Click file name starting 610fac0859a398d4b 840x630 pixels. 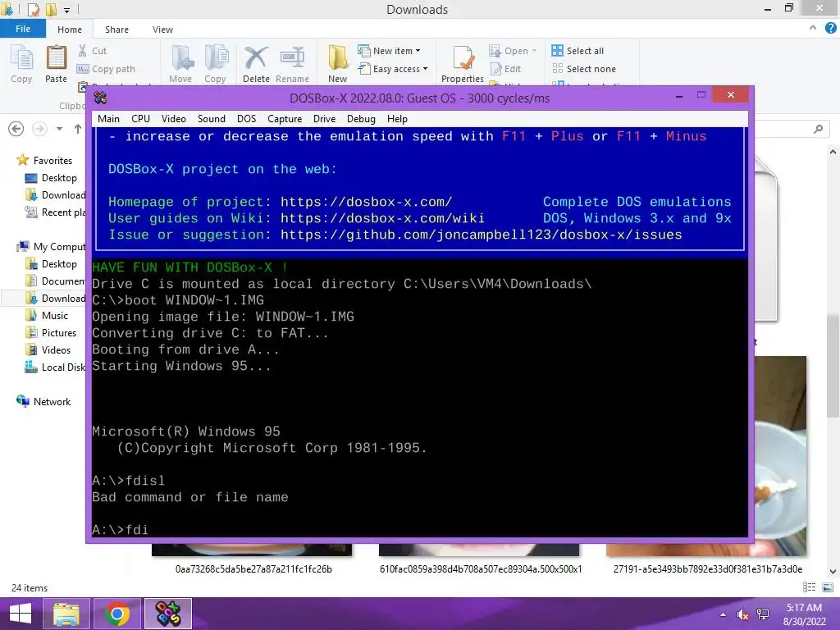[x=481, y=569]
